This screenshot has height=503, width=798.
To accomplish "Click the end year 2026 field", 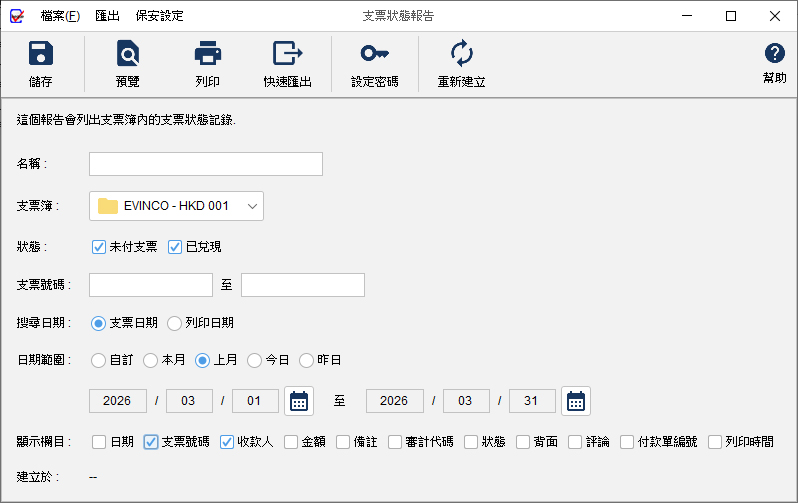I will pos(394,401).
